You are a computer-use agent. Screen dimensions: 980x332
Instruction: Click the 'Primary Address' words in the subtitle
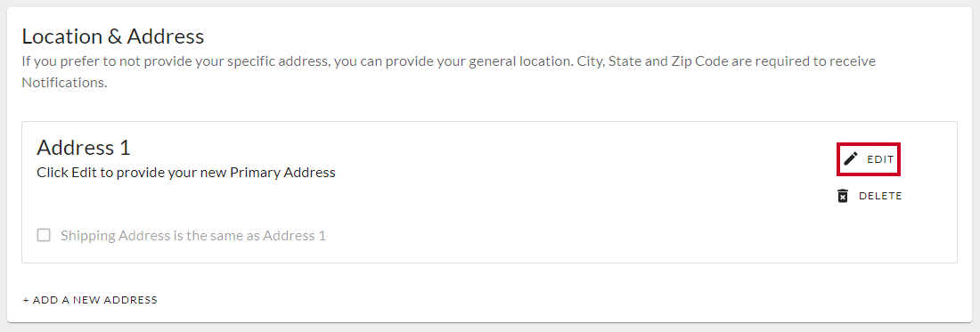pos(282,173)
